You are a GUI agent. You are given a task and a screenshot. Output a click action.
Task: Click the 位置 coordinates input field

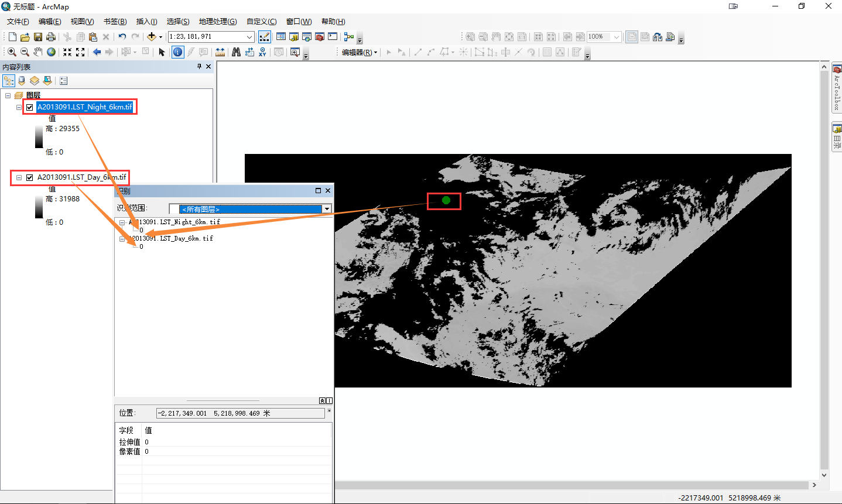[239, 413]
